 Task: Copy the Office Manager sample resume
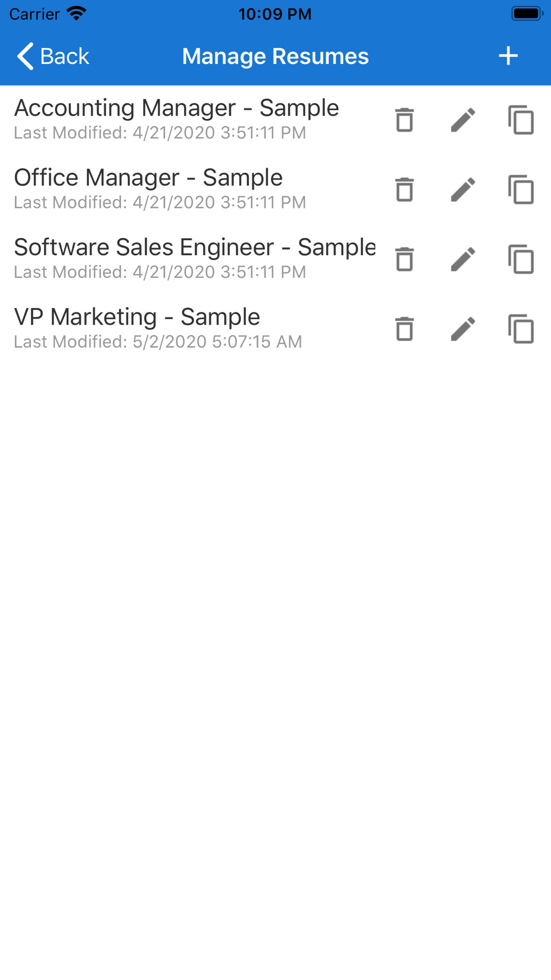click(521, 190)
